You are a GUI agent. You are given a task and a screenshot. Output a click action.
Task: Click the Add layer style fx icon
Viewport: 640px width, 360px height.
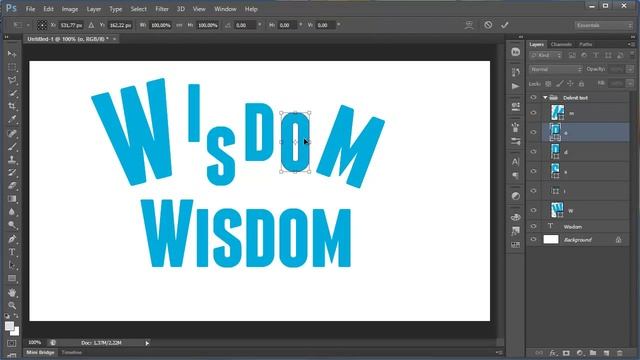click(553, 353)
